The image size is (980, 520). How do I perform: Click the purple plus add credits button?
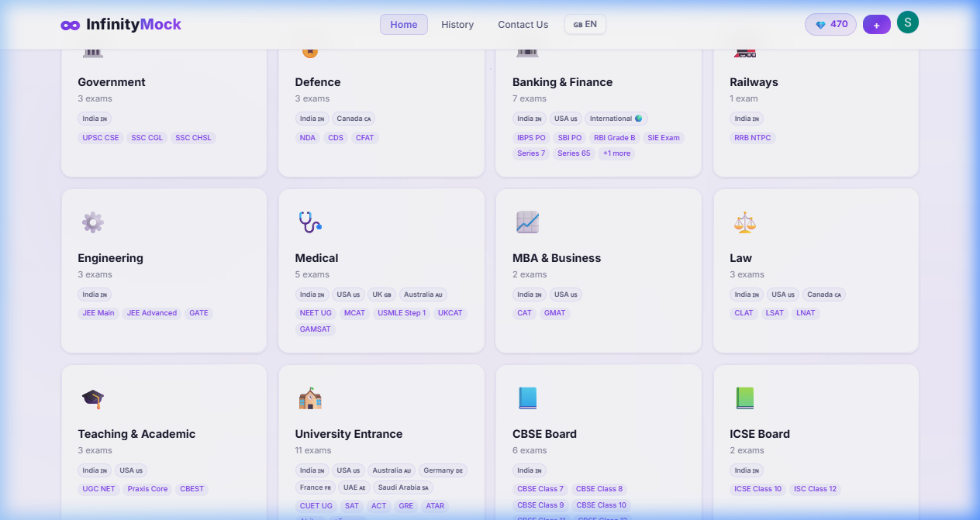(x=877, y=25)
